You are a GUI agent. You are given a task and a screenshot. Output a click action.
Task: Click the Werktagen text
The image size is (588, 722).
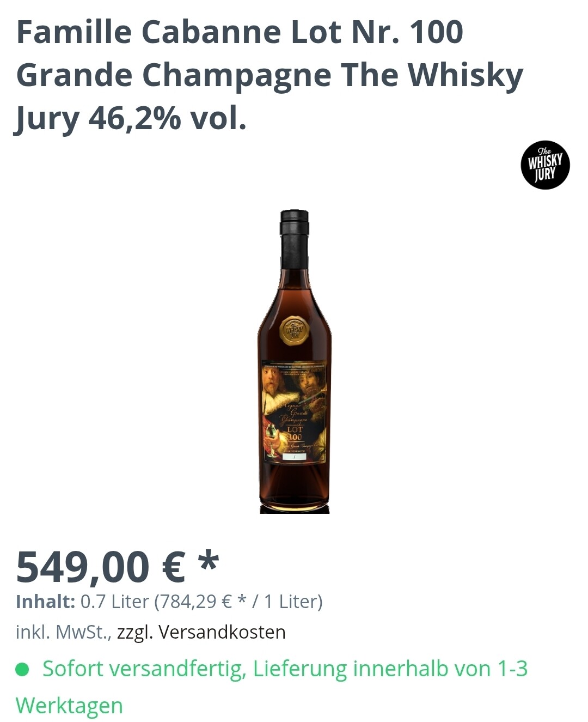(69, 706)
